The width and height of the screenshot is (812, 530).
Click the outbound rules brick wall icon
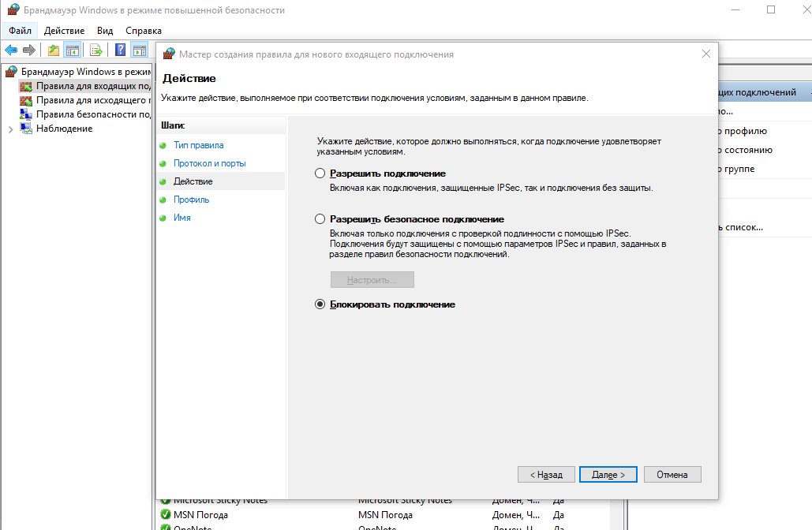26,100
